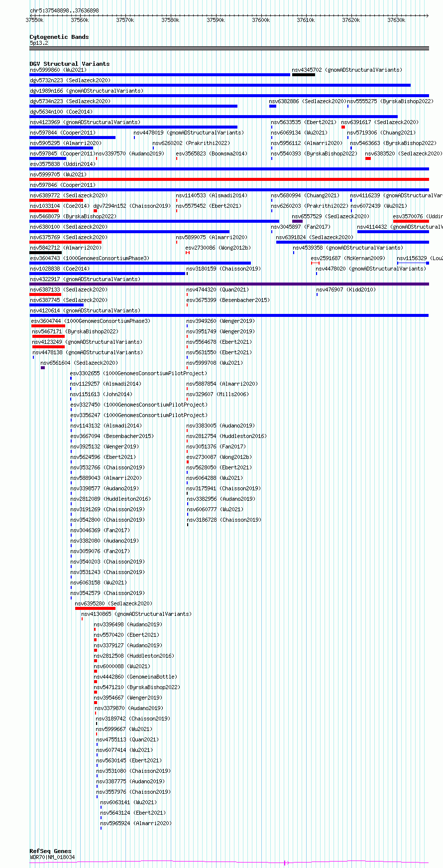Select nsv6383520 (Sedlazeck2020) label

point(404,154)
